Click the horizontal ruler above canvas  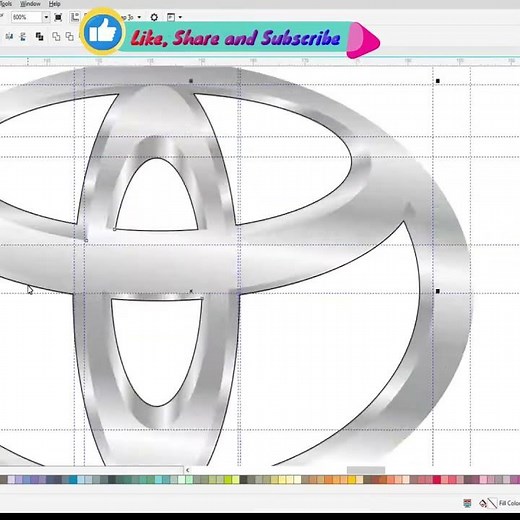tap(260, 61)
